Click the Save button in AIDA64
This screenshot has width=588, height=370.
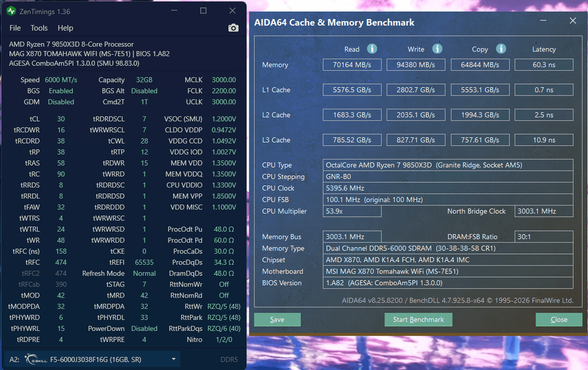[277, 319]
